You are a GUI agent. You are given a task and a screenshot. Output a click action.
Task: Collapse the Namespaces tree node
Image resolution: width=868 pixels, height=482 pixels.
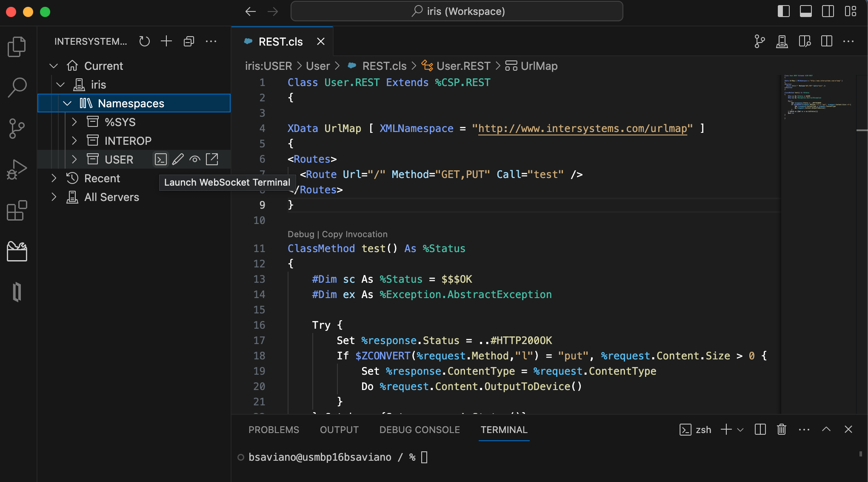click(67, 103)
